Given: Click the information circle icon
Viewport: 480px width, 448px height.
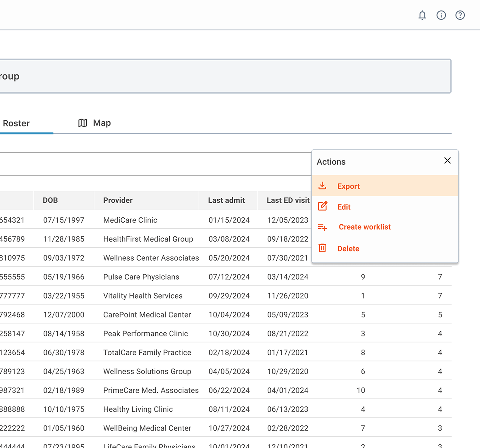Looking at the screenshot, I should tap(441, 15).
